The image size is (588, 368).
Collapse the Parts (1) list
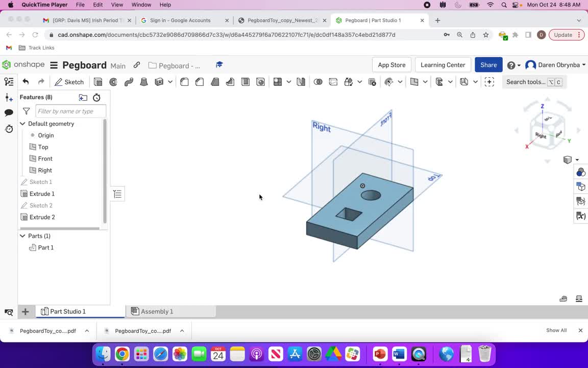pos(22,236)
